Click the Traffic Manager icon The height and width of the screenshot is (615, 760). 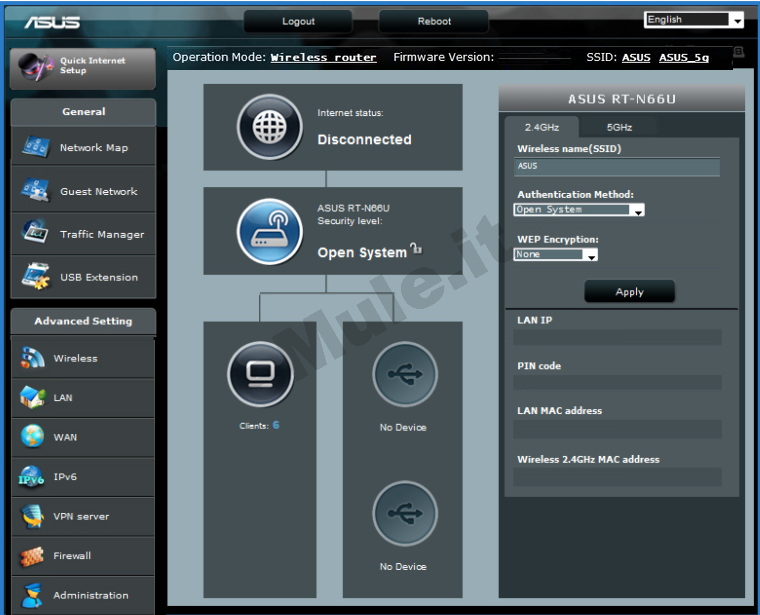(35, 233)
